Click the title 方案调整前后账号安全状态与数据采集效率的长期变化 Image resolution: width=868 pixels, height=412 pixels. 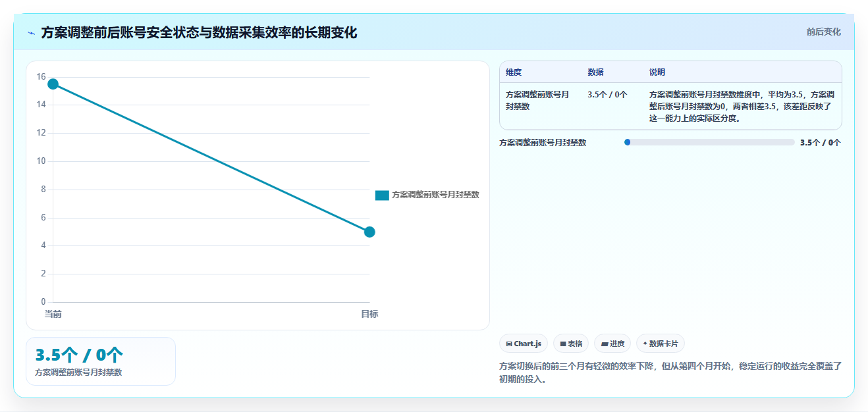coord(199,32)
